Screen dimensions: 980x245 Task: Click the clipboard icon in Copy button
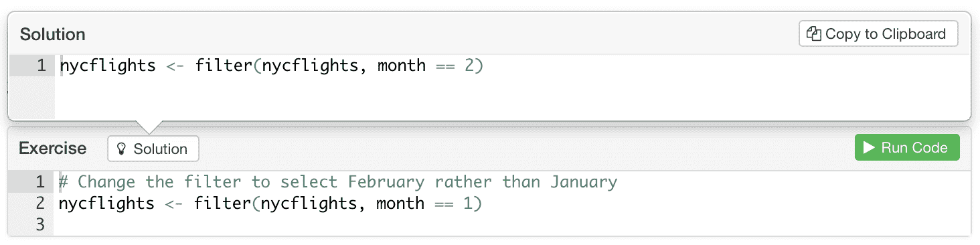coord(814,33)
